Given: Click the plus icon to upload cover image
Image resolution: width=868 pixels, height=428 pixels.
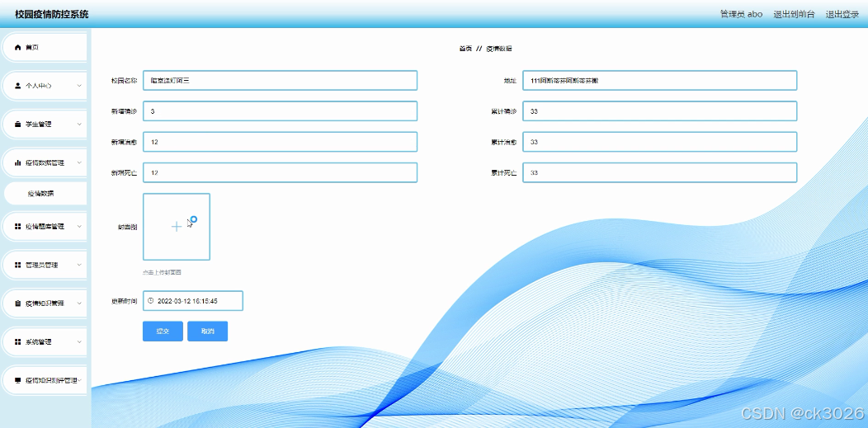Looking at the screenshot, I should 176,227.
